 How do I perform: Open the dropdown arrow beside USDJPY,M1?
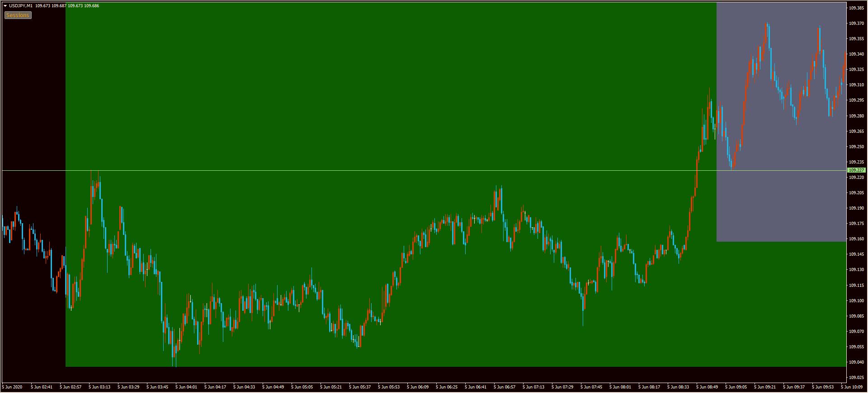click(x=5, y=6)
